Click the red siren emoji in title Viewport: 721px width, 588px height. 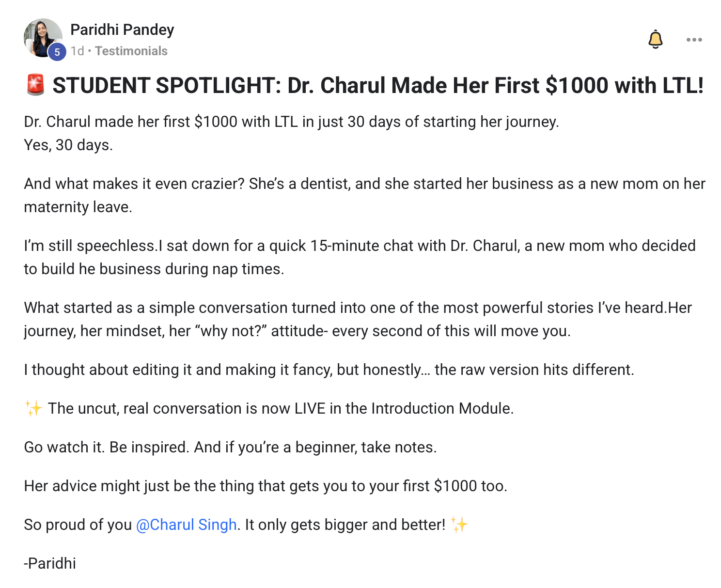tap(35, 85)
